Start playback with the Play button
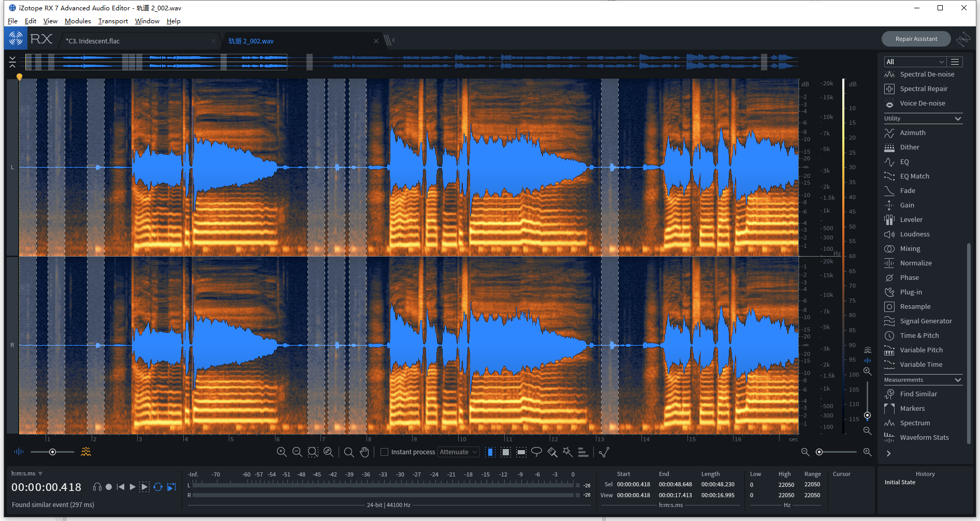 (133, 487)
